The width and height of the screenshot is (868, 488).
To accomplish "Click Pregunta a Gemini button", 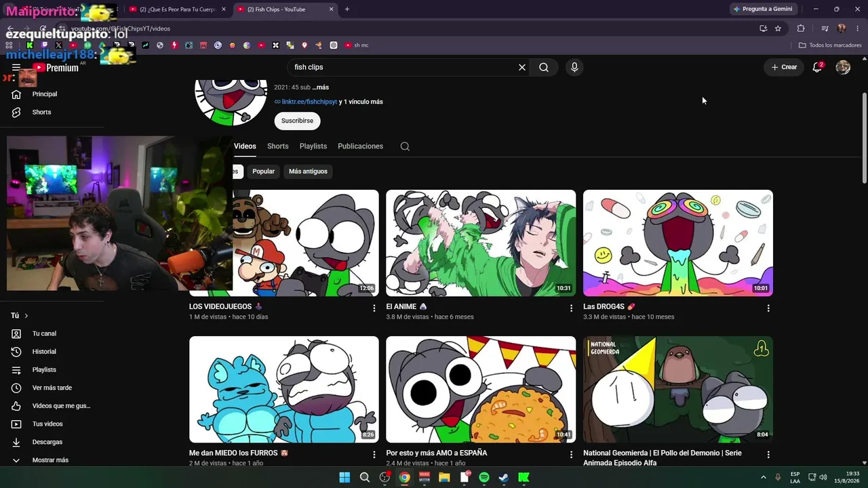I will pos(762,9).
